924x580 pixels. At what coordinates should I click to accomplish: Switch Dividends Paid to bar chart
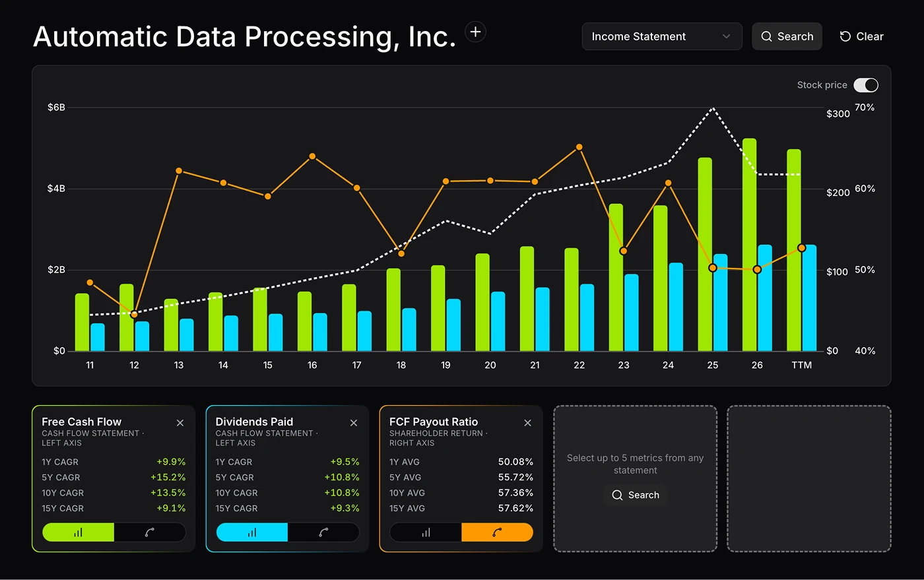pos(252,532)
